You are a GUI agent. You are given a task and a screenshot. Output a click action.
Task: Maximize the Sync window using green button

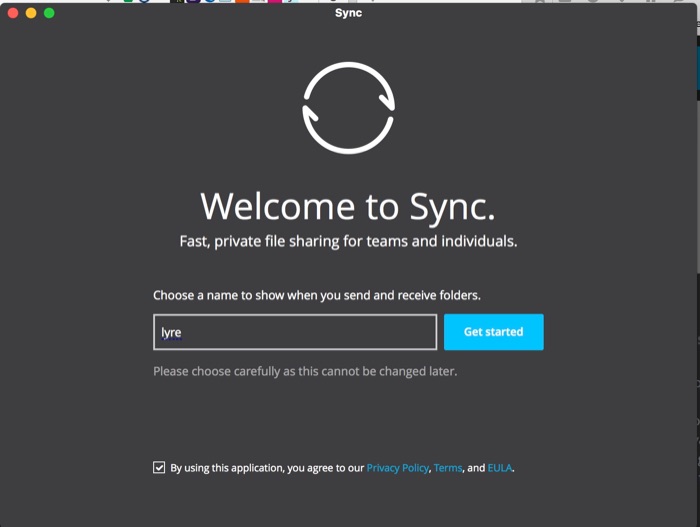pyautogui.click(x=49, y=13)
